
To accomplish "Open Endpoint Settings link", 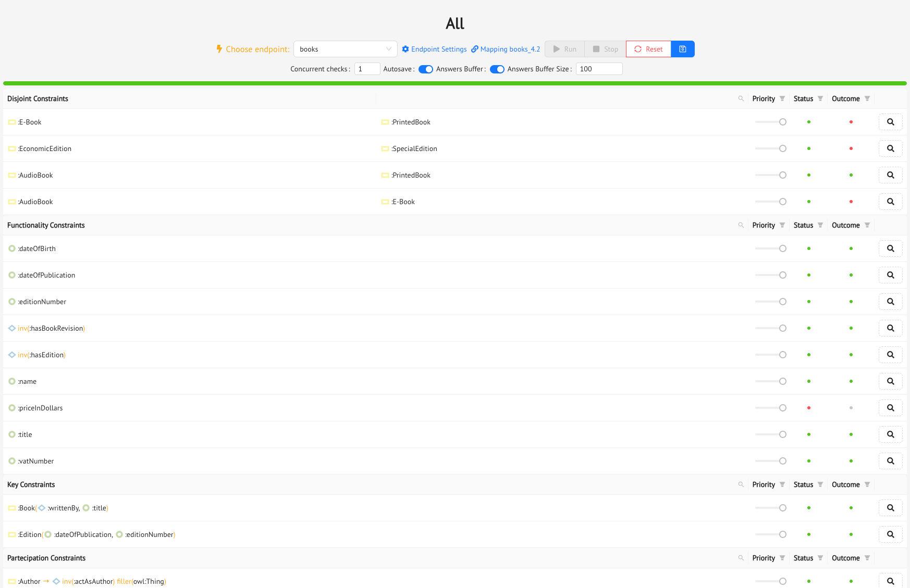I will click(434, 49).
